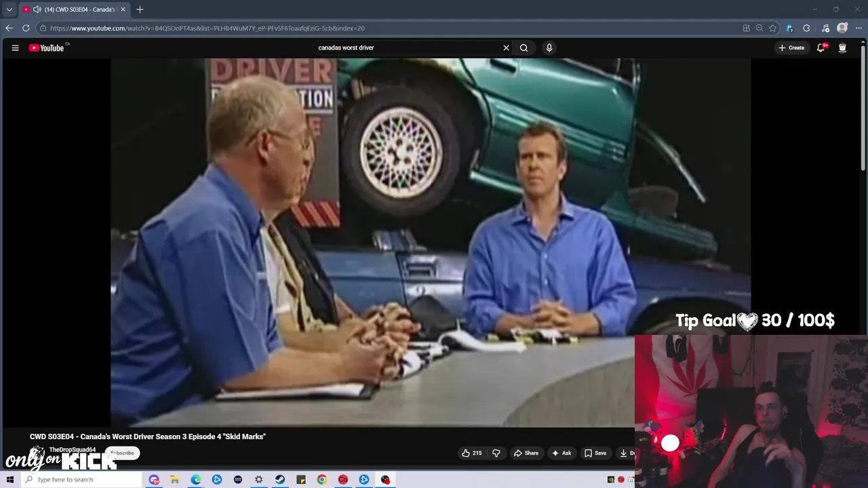Open the browser apps grid icon
Screen dimensions: 868x488
click(x=746, y=28)
